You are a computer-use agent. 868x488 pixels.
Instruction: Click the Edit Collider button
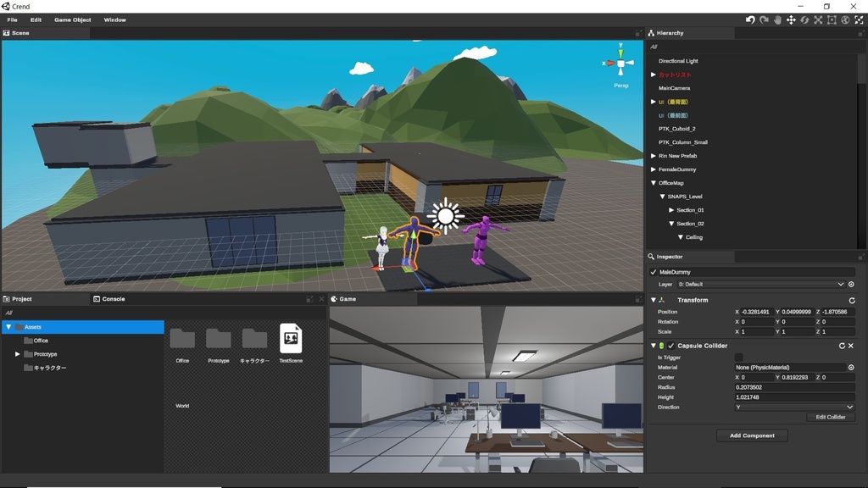[x=830, y=416]
